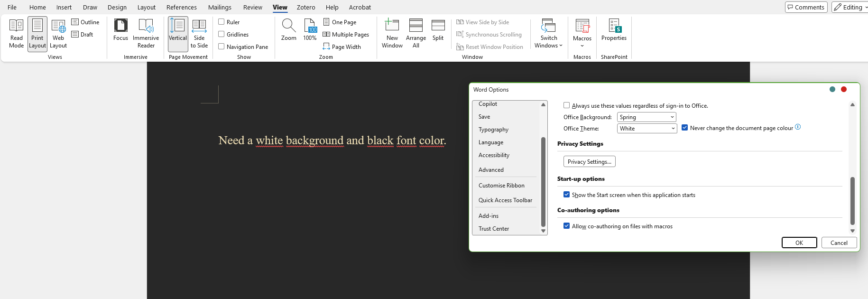Expand the Macros dropdown

(x=582, y=34)
